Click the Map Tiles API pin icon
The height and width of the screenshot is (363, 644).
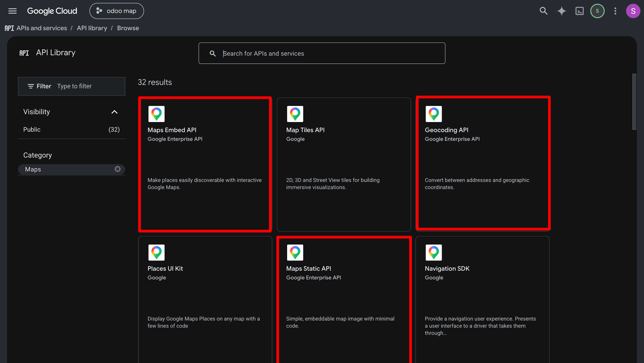pyautogui.click(x=295, y=114)
